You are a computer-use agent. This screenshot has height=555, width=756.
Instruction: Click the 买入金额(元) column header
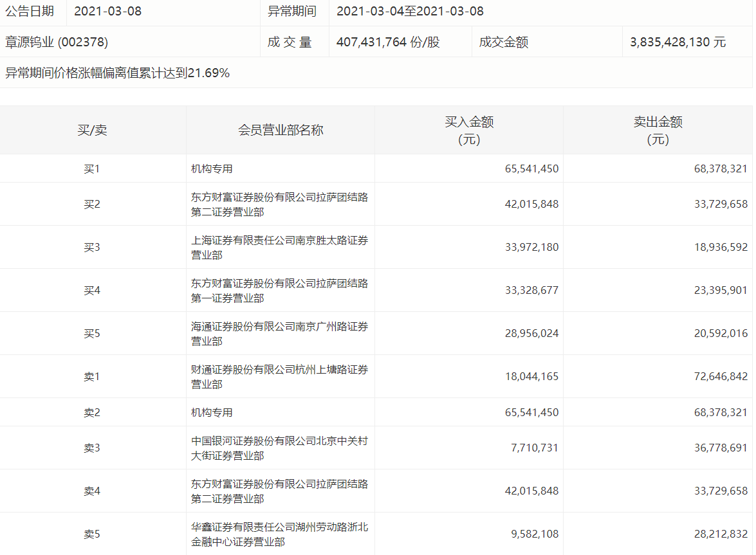pos(469,131)
